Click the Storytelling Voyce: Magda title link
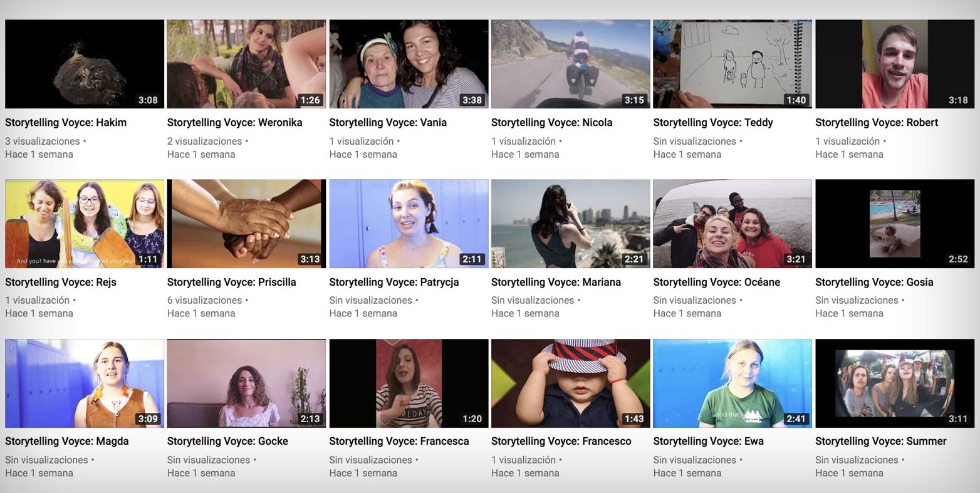The width and height of the screenshot is (980, 493). click(66, 441)
